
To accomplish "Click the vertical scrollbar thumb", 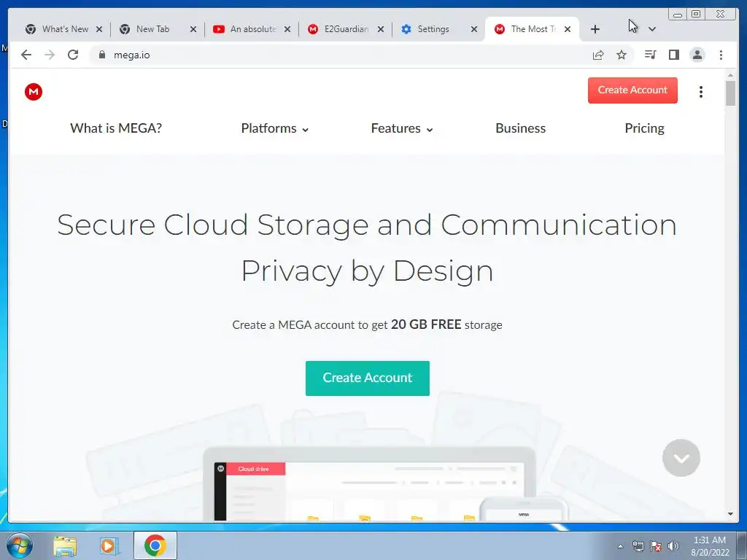I will [730, 93].
